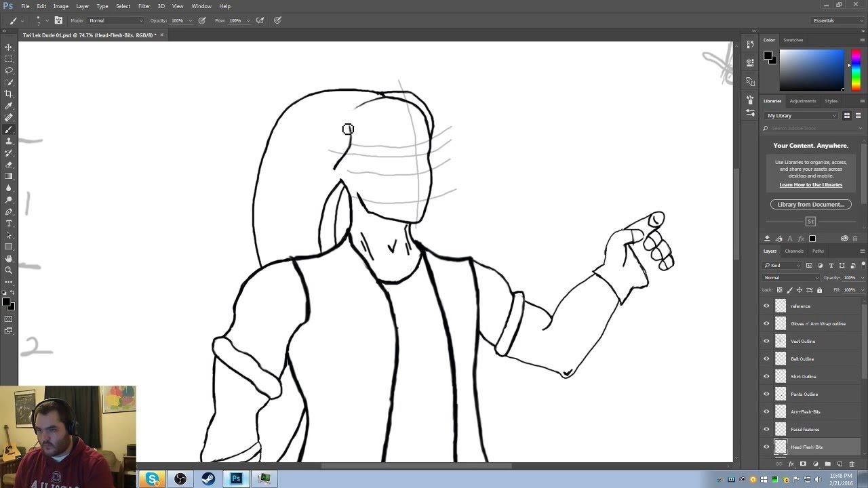This screenshot has height=488, width=868.
Task: Select the Zoom tool
Action: pyautogui.click(x=9, y=270)
